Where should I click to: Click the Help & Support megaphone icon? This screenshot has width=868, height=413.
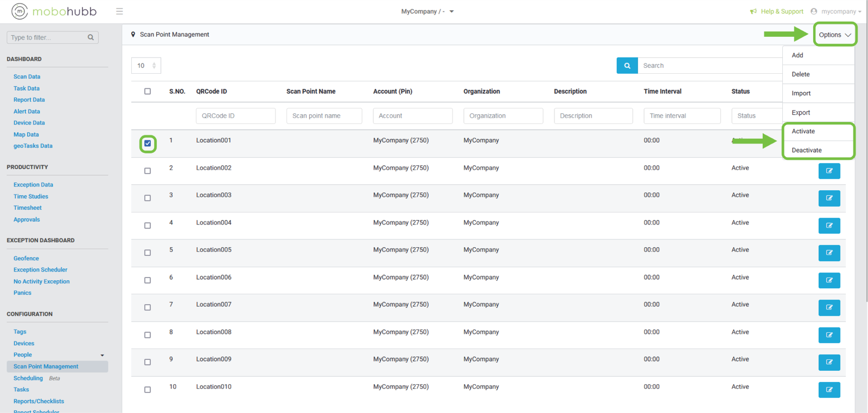(753, 11)
